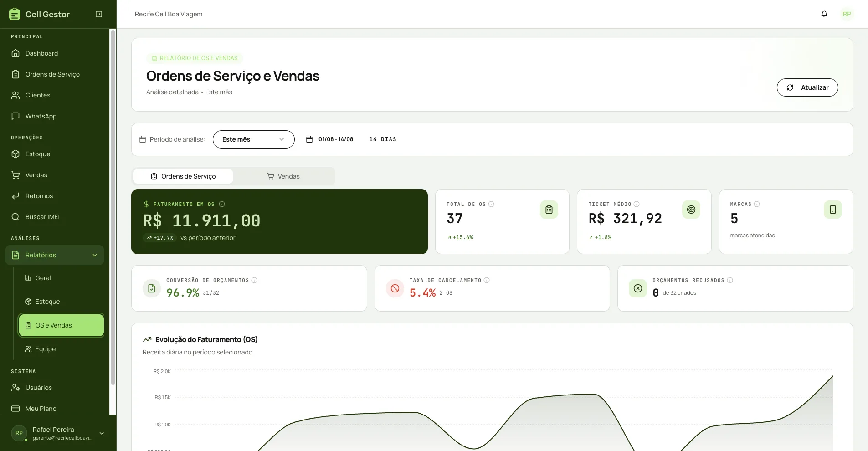Collapse the sidebar with the panel icon

[x=99, y=14]
